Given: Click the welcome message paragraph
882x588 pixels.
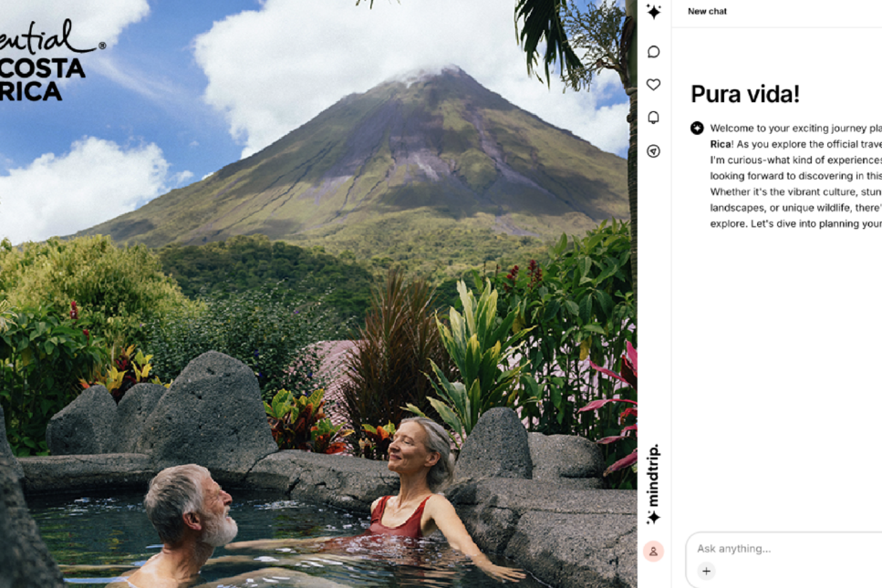Looking at the screenshot, I should 795,175.
